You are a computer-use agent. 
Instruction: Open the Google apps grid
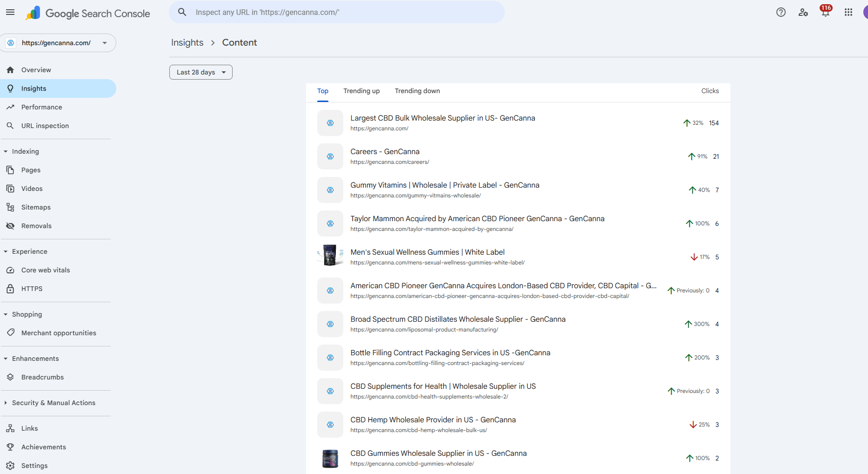coord(848,13)
